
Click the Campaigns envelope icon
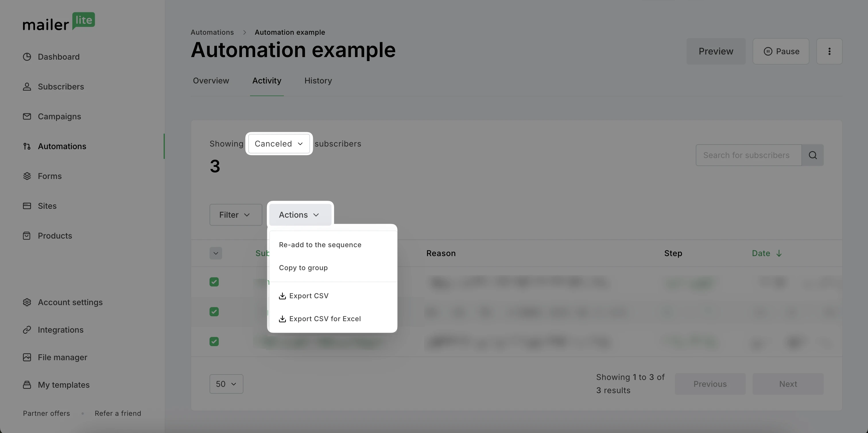(27, 116)
